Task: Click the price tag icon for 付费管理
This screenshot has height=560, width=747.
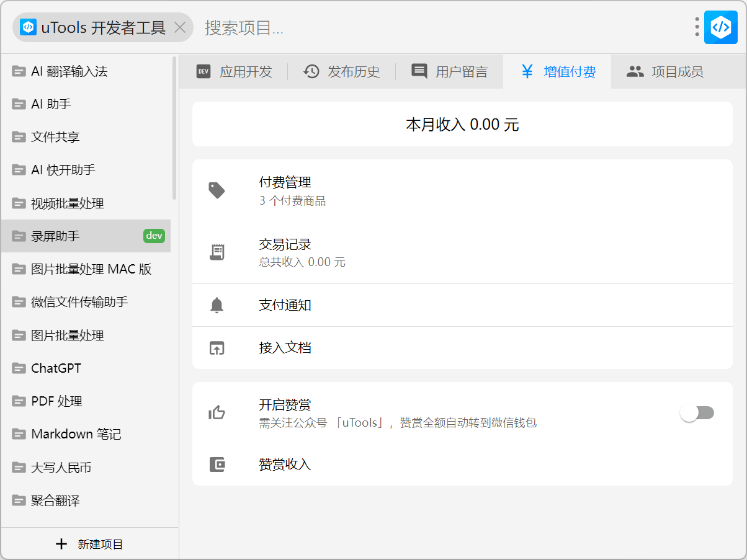Action: point(217,190)
